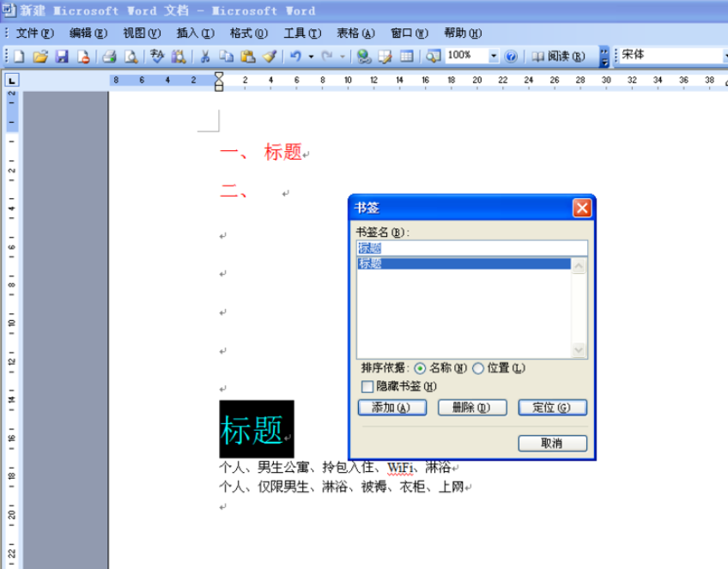Open a file with the Open folder icon
Viewport: 728px width, 569px height.
40,57
